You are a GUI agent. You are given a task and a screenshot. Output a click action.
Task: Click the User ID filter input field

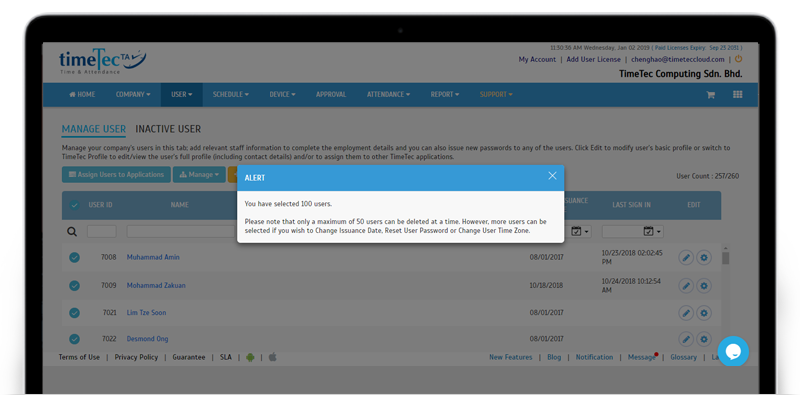[102, 232]
